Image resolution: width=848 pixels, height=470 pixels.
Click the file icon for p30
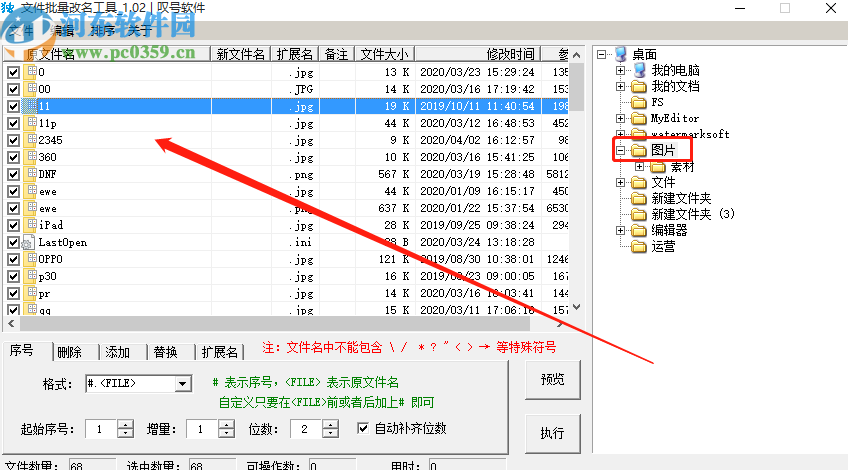click(x=31, y=276)
